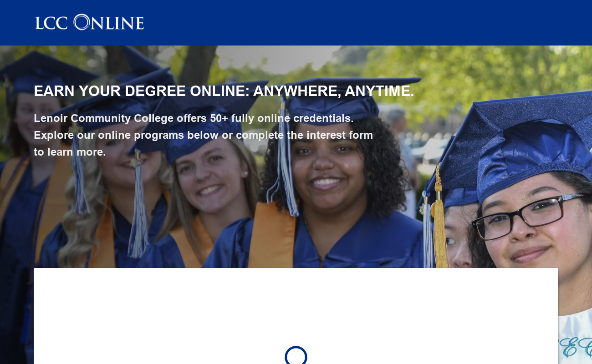The image size is (592, 364).
Task: Click the to learn more text
Action: click(70, 152)
